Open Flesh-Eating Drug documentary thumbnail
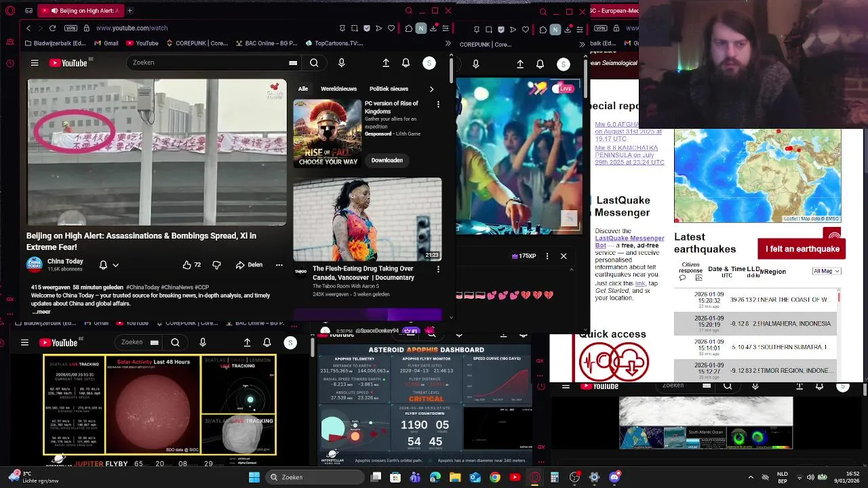The image size is (868, 488). (x=367, y=220)
